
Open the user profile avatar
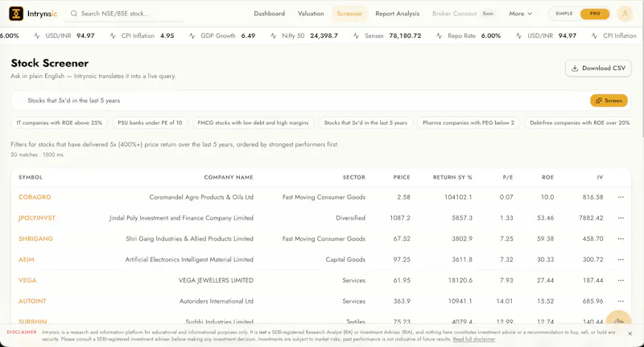point(625,14)
